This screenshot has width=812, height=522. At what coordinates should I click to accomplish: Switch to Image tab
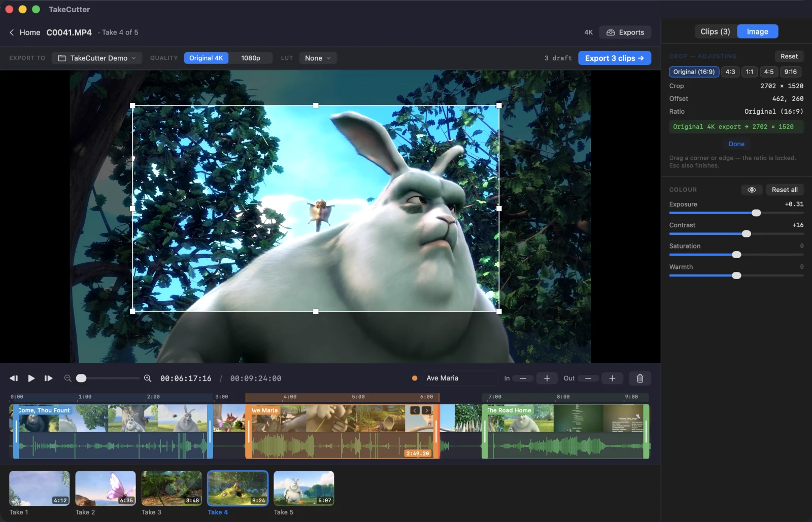(757, 31)
